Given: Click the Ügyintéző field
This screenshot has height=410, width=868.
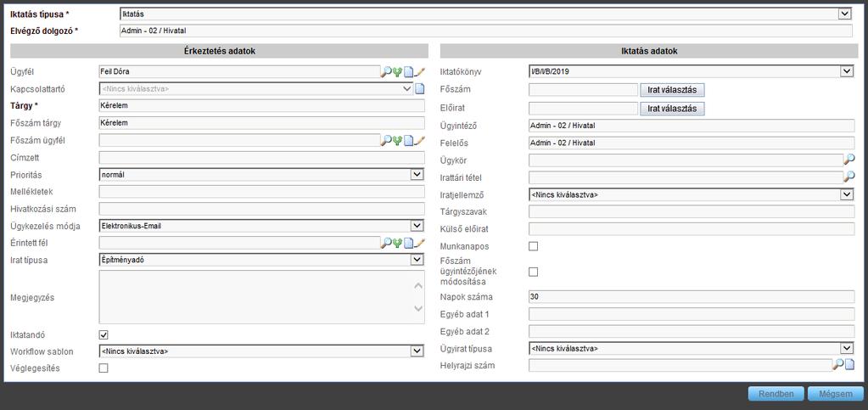Looking at the screenshot, I should (692, 126).
